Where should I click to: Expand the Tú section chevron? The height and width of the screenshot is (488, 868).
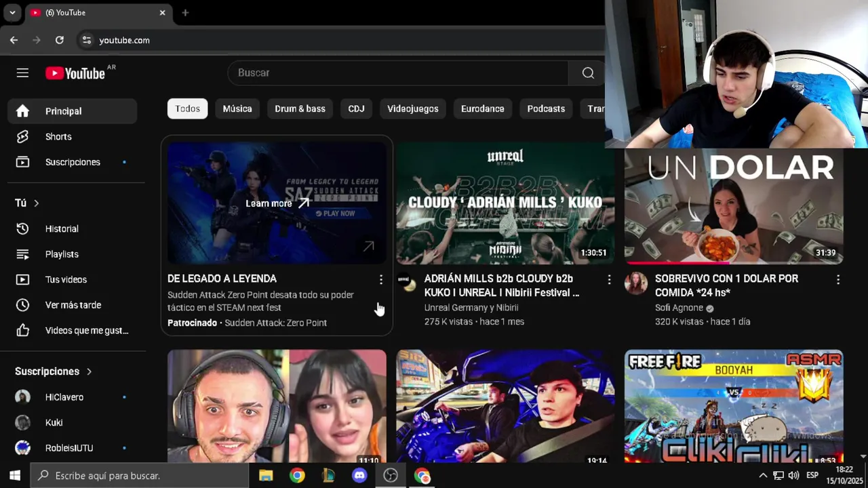pyautogui.click(x=37, y=203)
